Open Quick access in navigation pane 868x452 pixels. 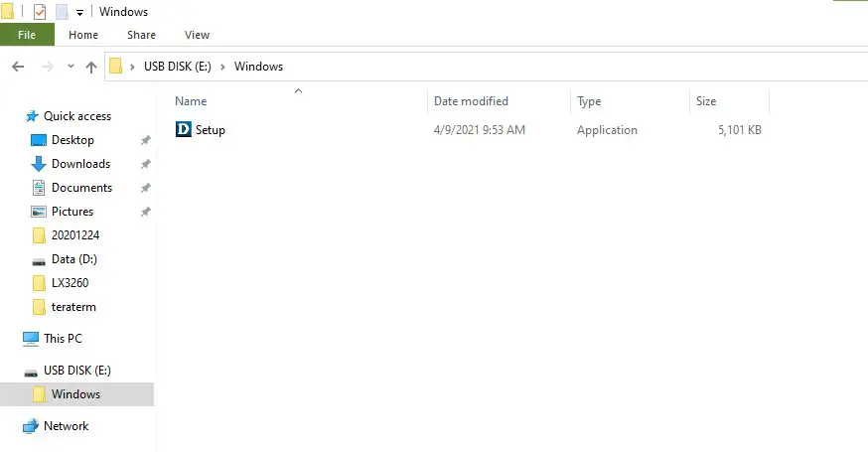[77, 116]
